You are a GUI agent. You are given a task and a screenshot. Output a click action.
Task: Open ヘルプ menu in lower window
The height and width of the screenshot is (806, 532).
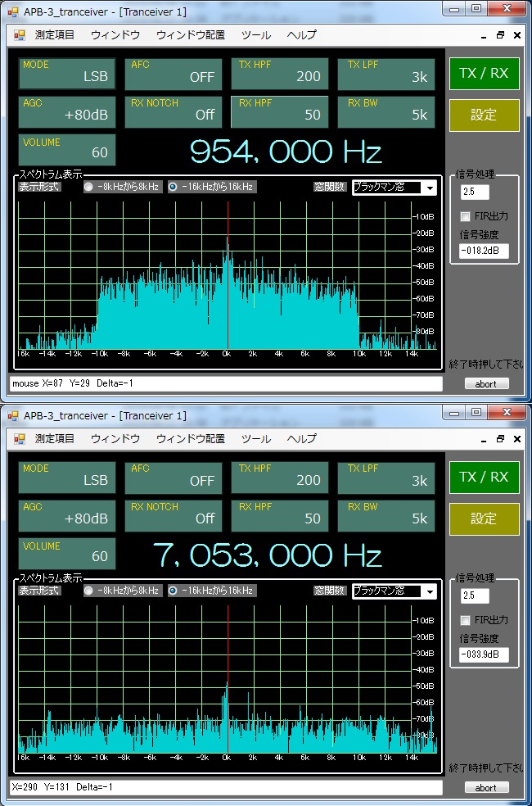[x=301, y=439]
